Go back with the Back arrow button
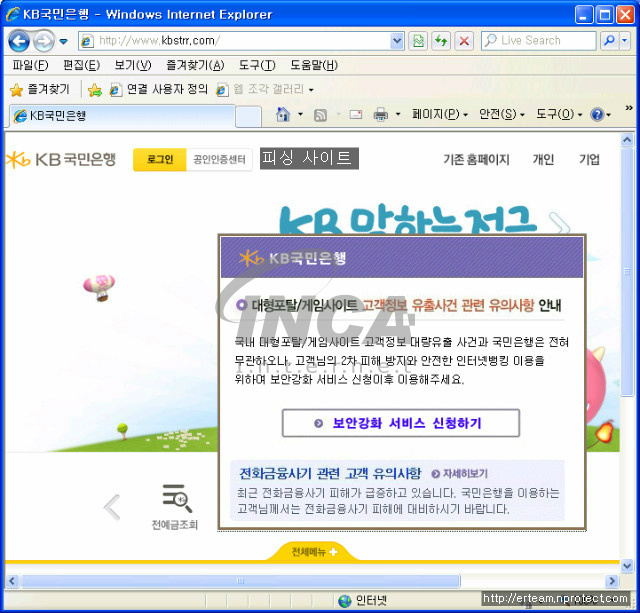 pyautogui.click(x=19, y=41)
